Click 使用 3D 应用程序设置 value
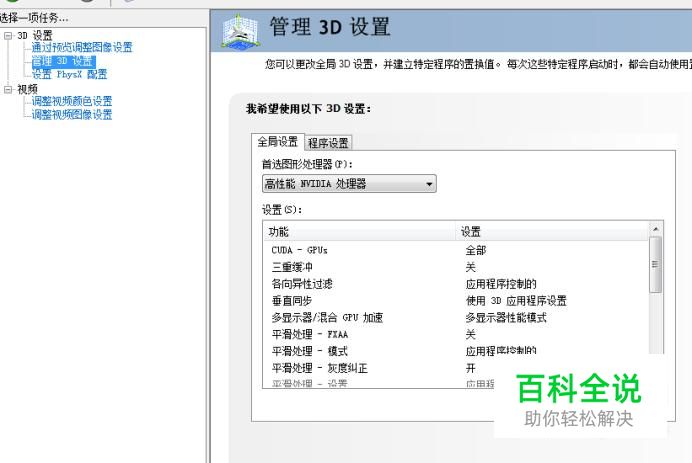Viewport: 692px width, 463px height. (516, 301)
